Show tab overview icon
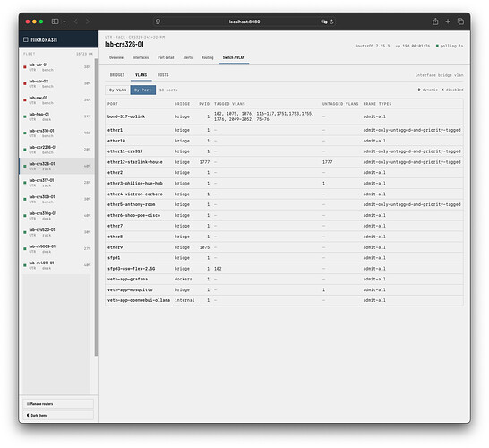 pos(460,22)
